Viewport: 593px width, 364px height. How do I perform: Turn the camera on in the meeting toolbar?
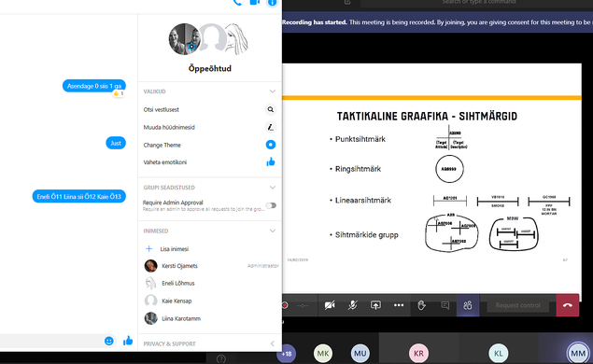tap(330, 305)
